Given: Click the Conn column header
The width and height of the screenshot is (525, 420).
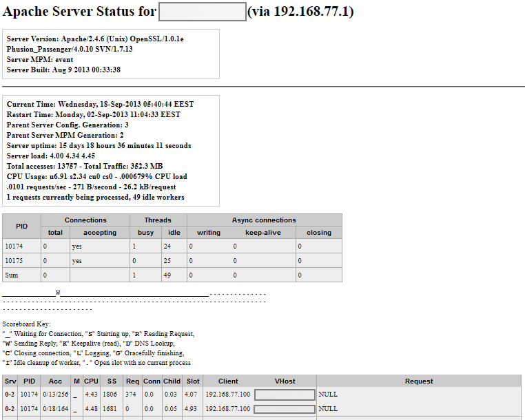Looking at the screenshot, I should pos(152,381).
